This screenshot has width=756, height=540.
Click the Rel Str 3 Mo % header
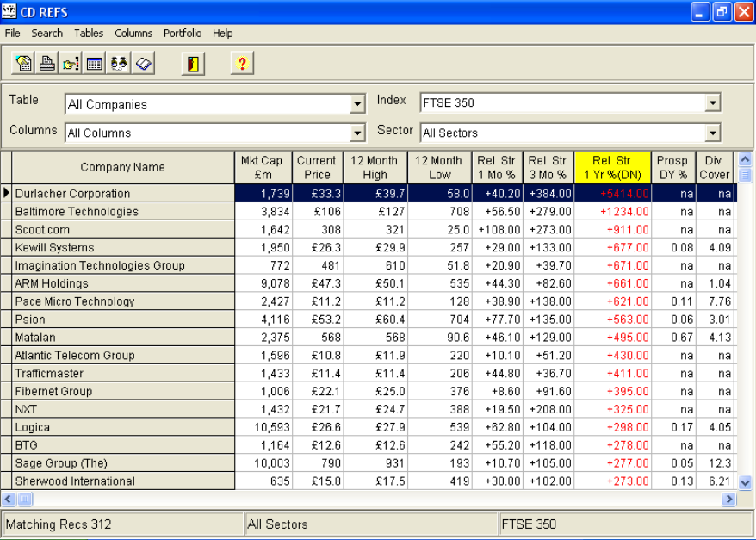pos(548,167)
